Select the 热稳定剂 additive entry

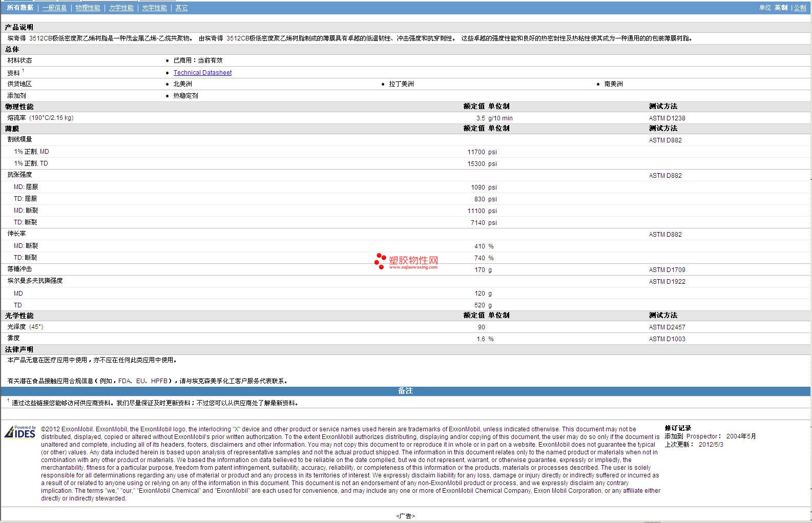(185, 96)
